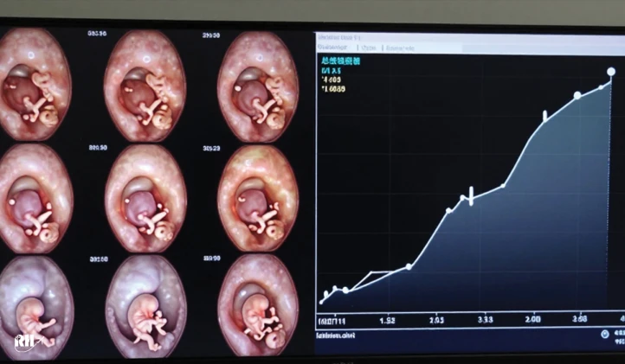This screenshot has width=625, height=364.
Task: Open the third tab above the chart
Action: click(x=400, y=48)
